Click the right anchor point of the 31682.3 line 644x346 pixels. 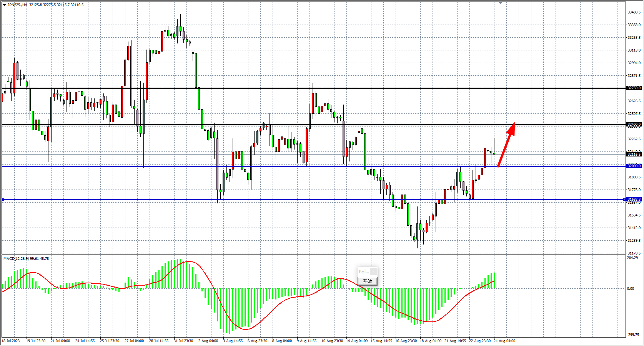point(624,200)
